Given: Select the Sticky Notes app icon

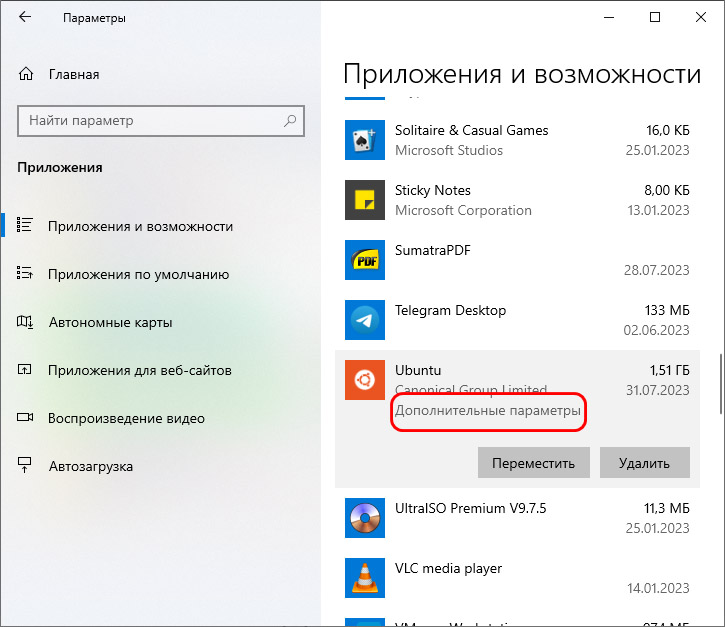Looking at the screenshot, I should [x=365, y=200].
